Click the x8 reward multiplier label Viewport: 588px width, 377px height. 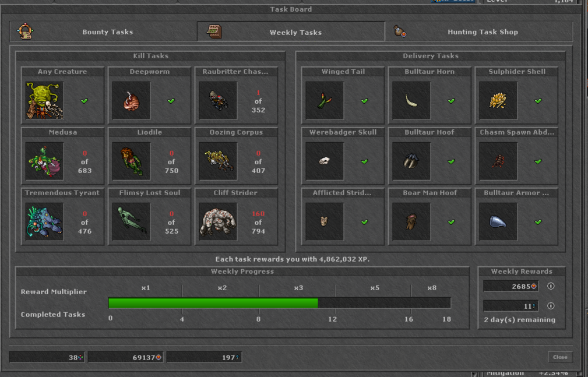pyautogui.click(x=432, y=288)
